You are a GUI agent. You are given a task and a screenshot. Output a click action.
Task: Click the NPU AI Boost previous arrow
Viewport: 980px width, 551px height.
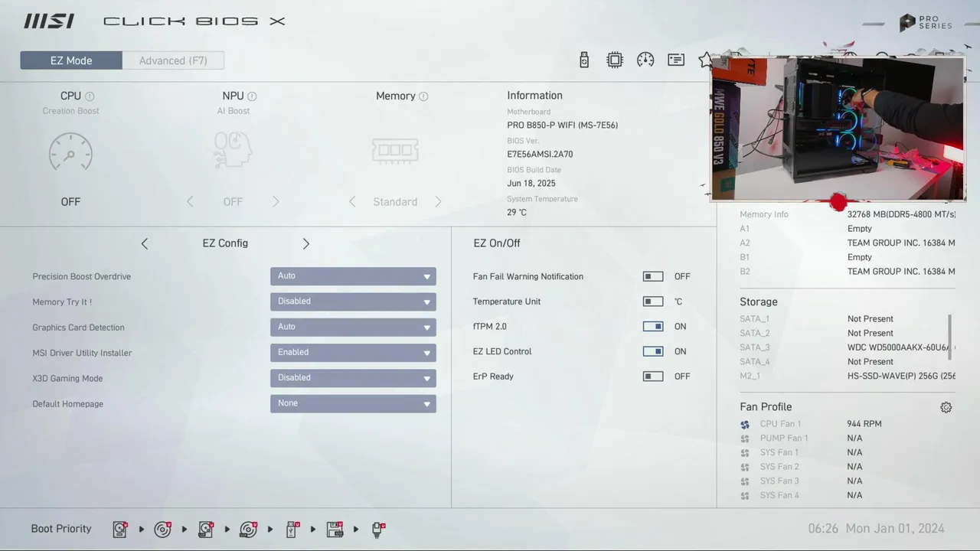(190, 202)
